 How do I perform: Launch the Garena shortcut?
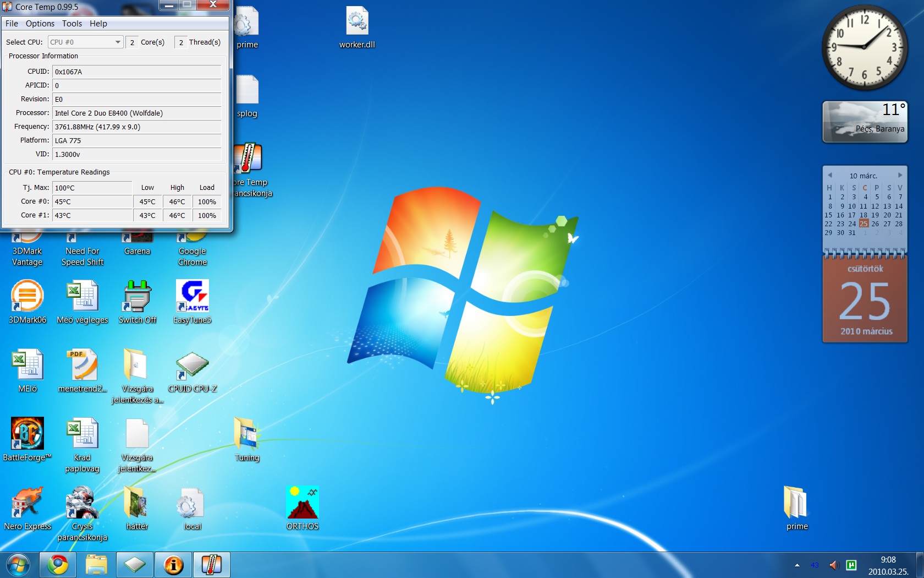[137, 245]
